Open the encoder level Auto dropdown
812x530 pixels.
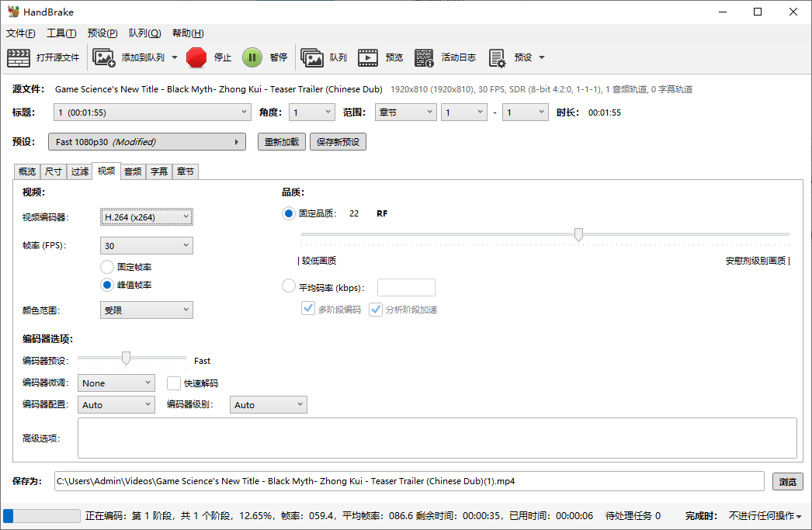[269, 405]
